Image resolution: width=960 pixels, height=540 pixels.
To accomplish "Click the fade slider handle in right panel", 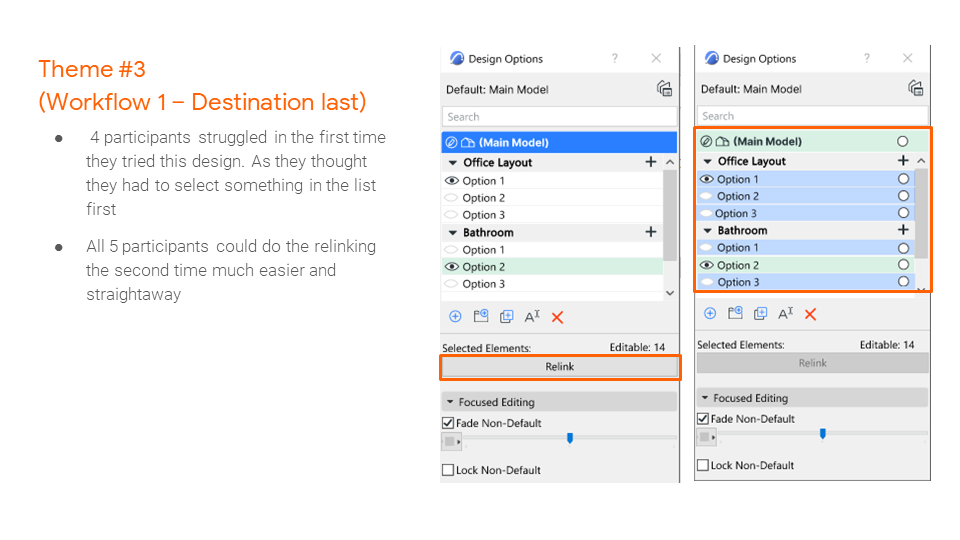I will pos(822,434).
